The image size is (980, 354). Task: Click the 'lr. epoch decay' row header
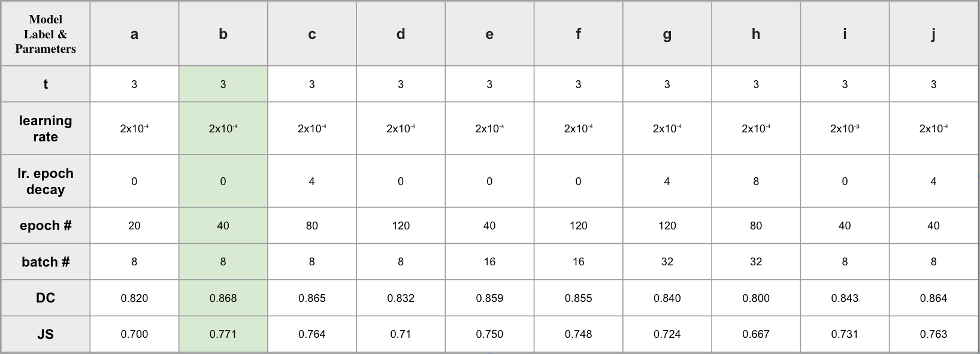pos(46,181)
